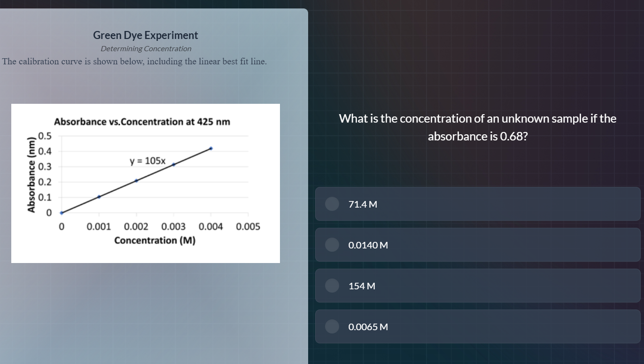
Task: Click the "0.0140 M" answer label text
Action: pos(368,245)
